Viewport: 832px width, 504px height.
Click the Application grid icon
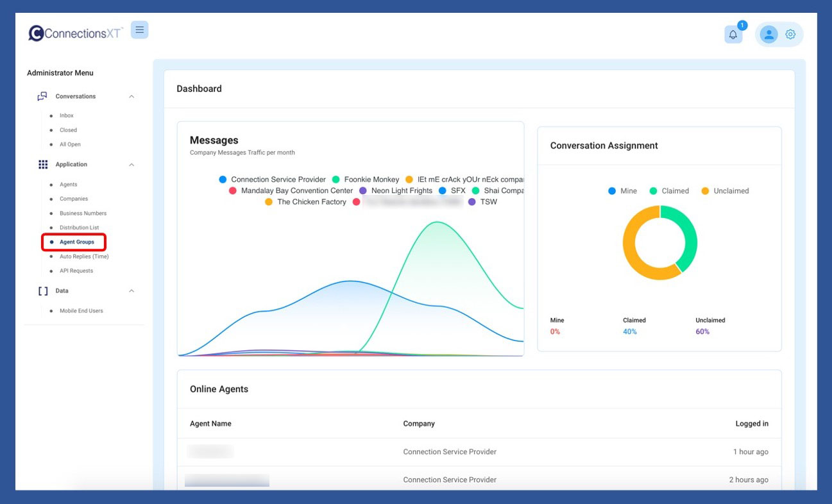coord(43,165)
